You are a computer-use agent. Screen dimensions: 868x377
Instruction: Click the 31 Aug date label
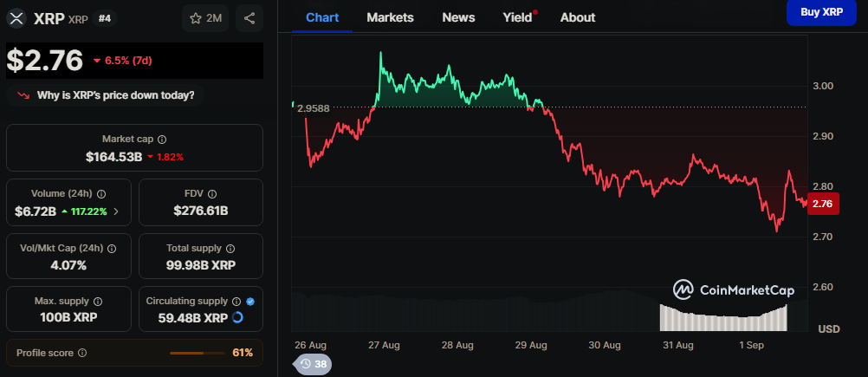click(x=678, y=345)
